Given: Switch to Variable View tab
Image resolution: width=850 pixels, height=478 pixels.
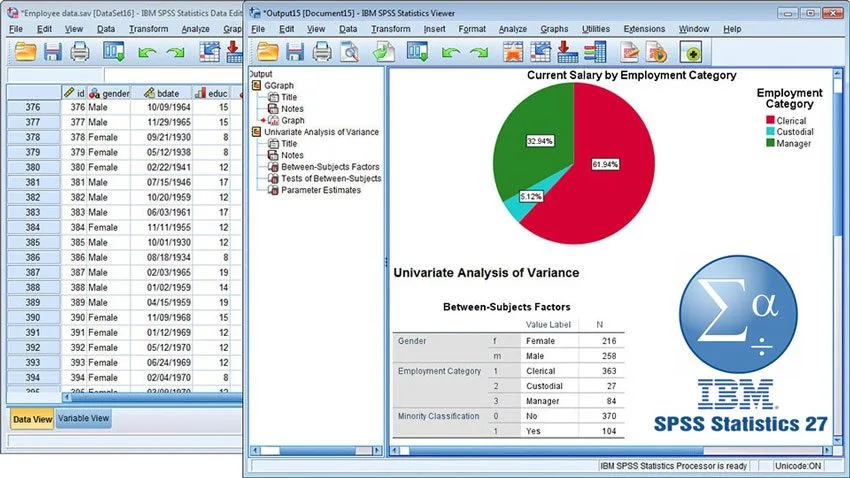Looking at the screenshot, I should 83,418.
